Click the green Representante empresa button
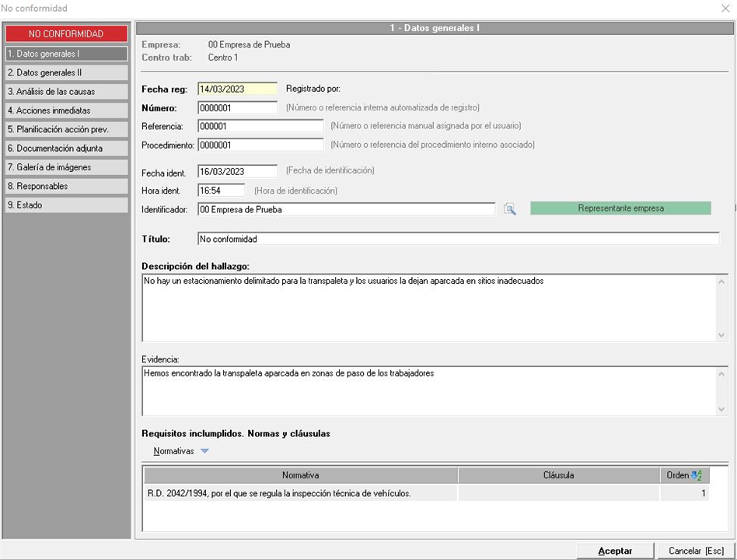The width and height of the screenshot is (737, 560). pyautogui.click(x=620, y=208)
